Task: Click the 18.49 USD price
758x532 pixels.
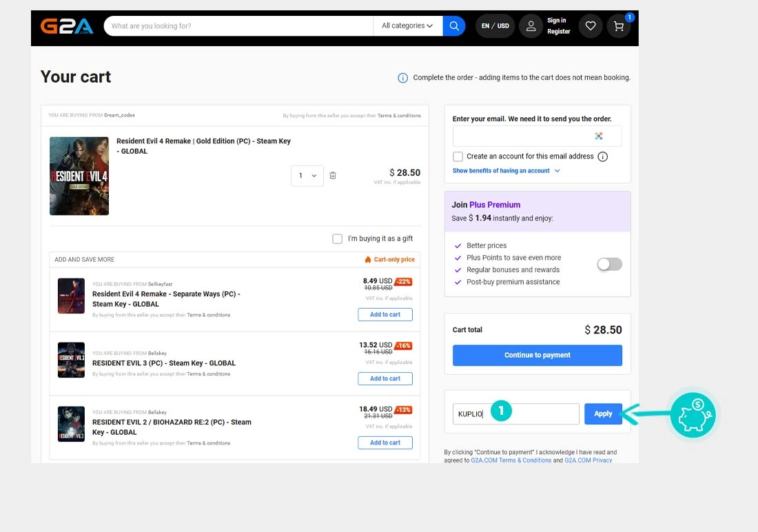Action: click(x=376, y=409)
